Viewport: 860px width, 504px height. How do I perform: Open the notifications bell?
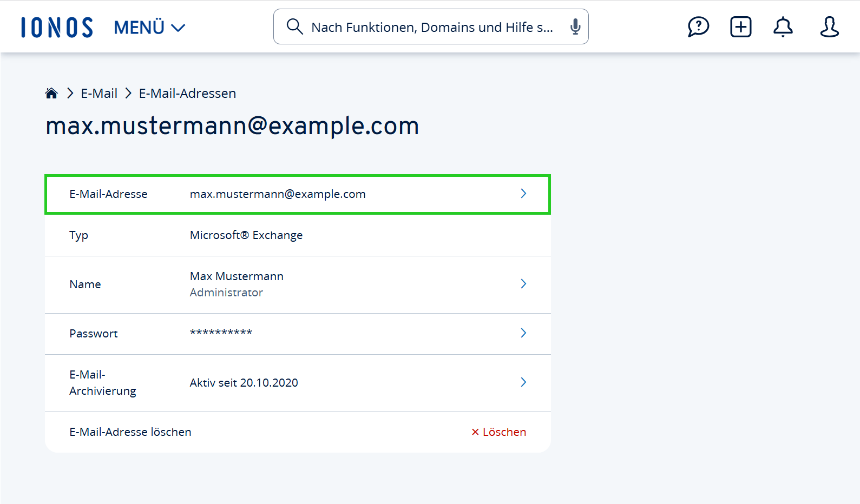(x=783, y=26)
